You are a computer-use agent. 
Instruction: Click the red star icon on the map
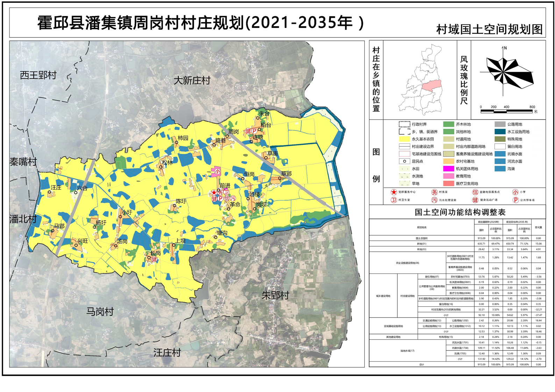214,193
